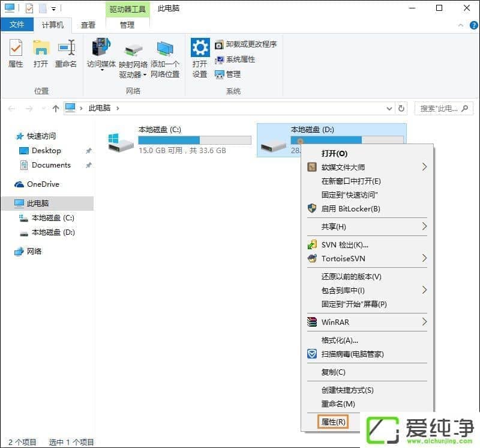Click the Up arrow navigation button
480x448 pixels.
pyautogui.click(x=56, y=108)
